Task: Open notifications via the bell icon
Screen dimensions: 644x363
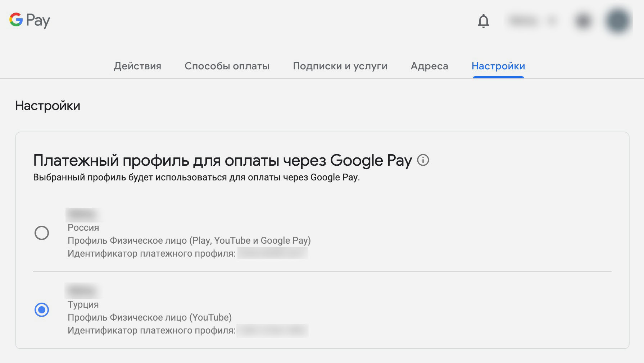Action: click(x=483, y=21)
